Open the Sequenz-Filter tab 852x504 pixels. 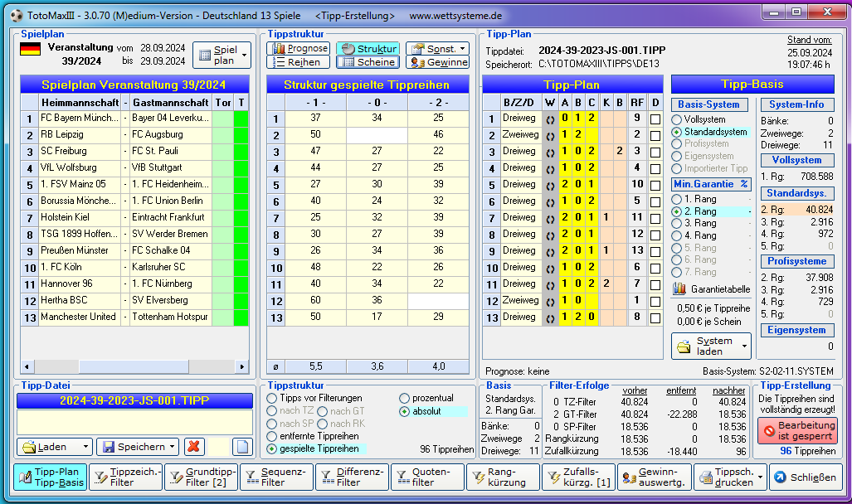click(276, 477)
